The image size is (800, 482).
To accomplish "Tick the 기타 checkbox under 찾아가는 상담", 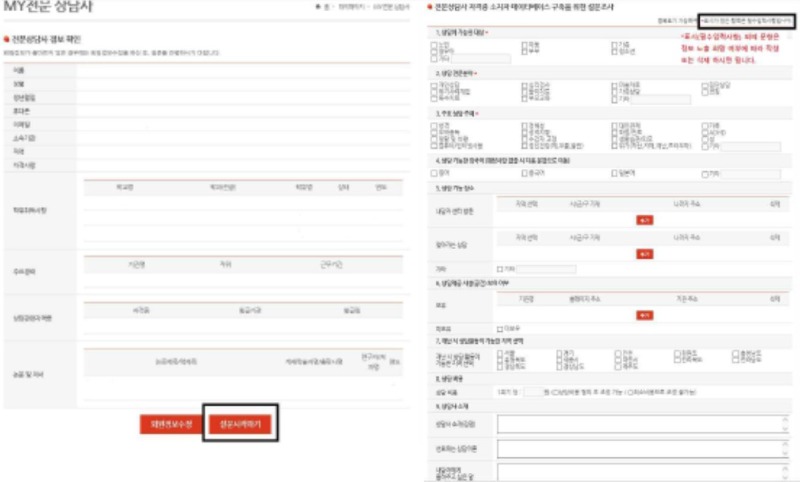I will pos(500,269).
